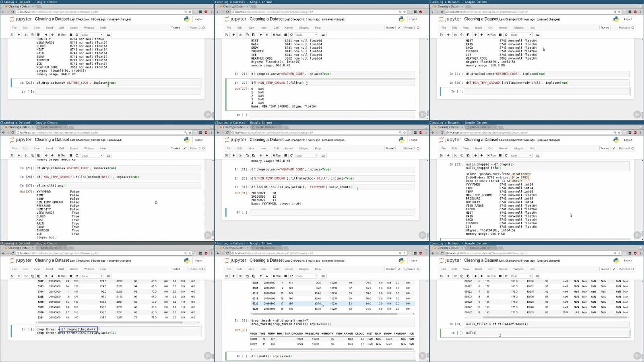Open the View menu in the In [35] notebook
This screenshot has height=362, width=644.
(x=251, y=269)
